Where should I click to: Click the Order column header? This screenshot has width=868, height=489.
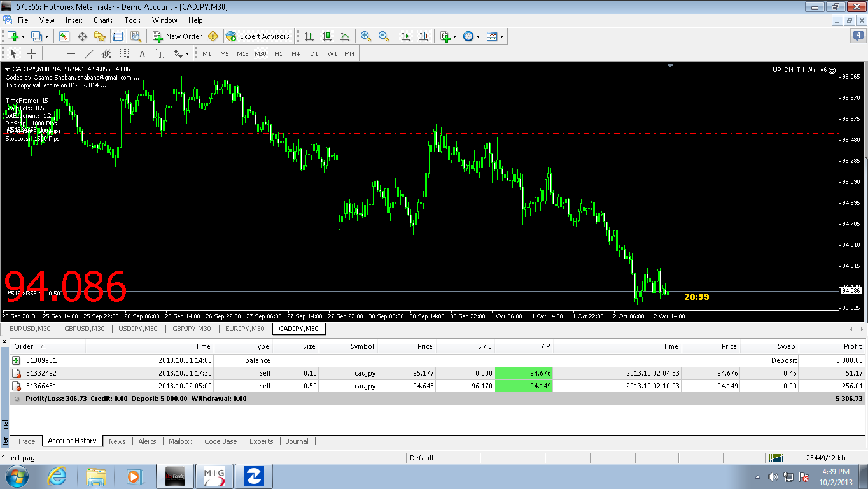coord(48,346)
